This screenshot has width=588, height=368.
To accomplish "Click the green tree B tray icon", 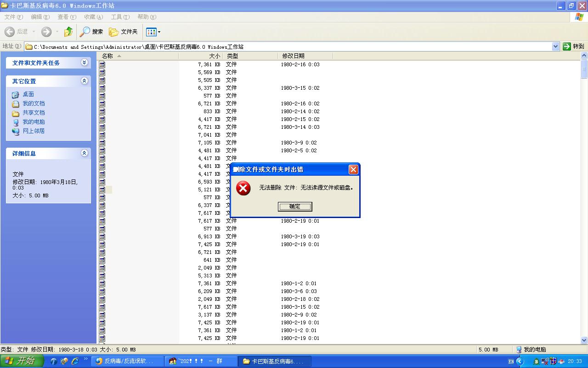I will tap(536, 361).
